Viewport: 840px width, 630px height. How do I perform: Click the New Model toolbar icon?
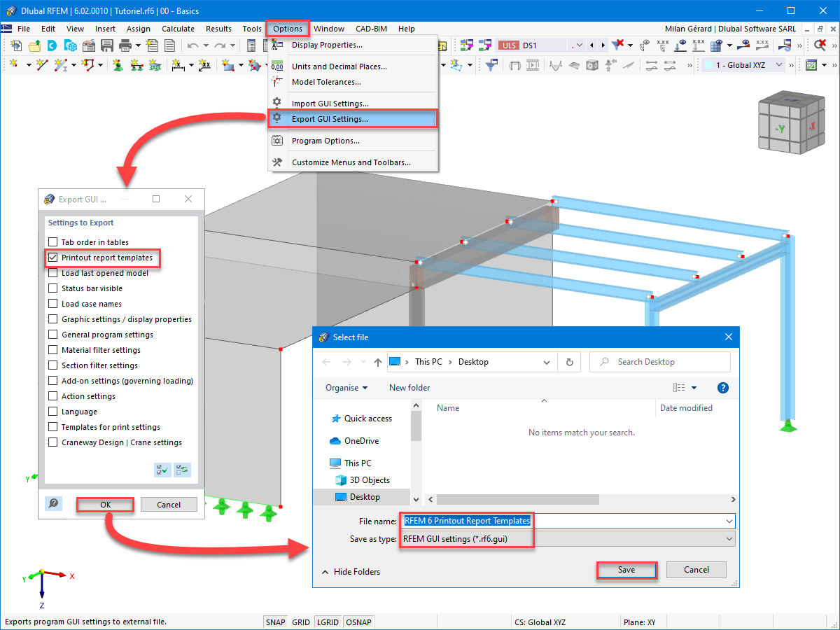[x=16, y=45]
